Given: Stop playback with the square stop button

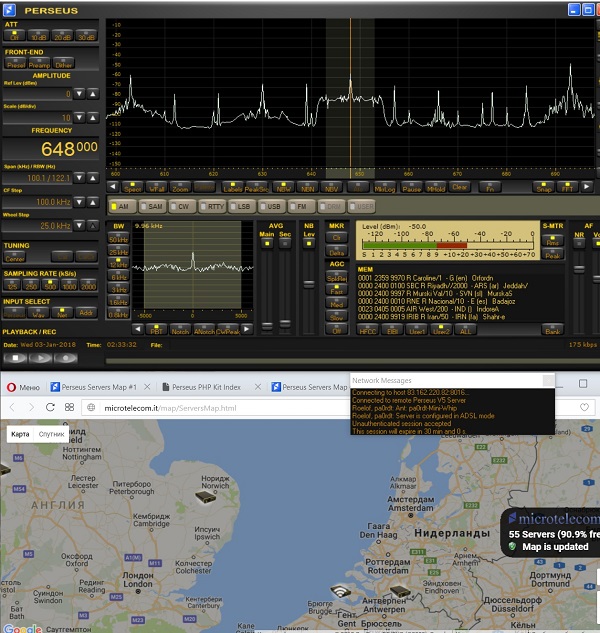Looking at the screenshot, I should (x=15, y=358).
